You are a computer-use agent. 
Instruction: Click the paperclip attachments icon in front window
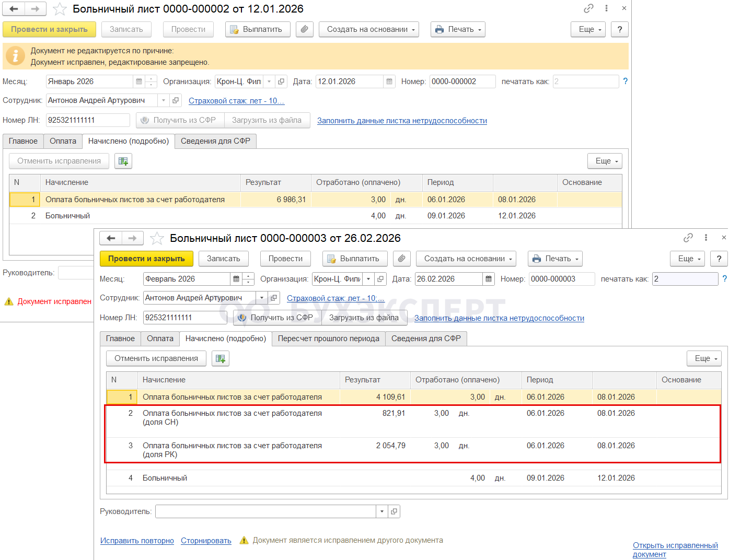click(x=401, y=259)
